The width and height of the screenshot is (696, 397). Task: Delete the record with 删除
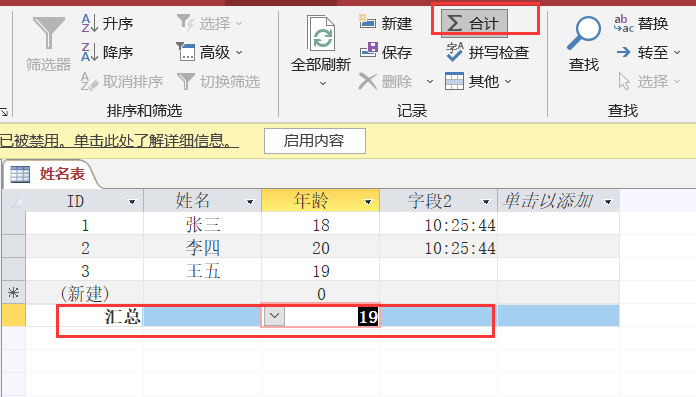[x=385, y=82]
